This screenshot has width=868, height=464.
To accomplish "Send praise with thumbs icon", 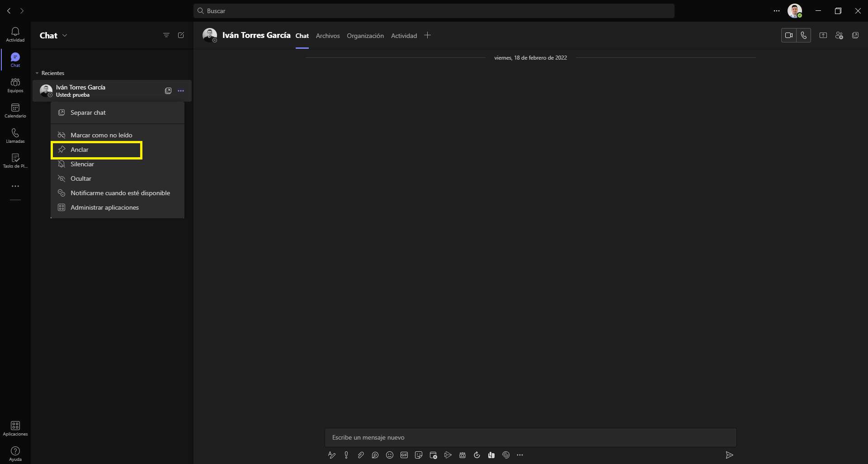I will 491,455.
